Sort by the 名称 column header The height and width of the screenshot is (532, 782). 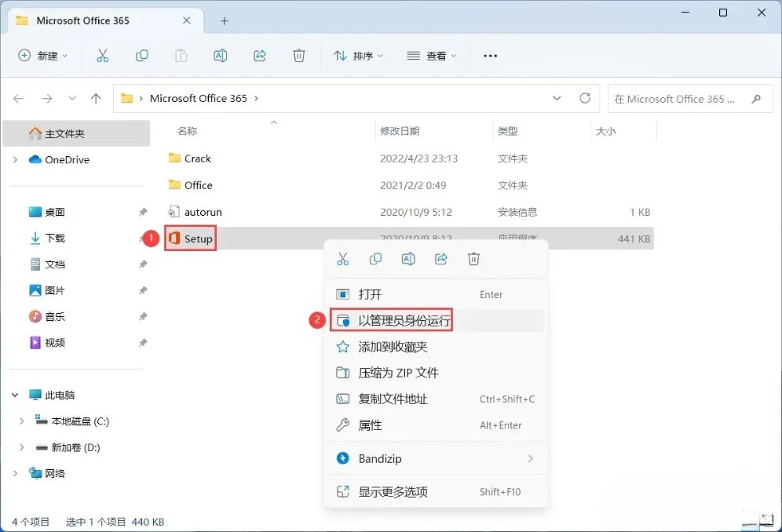coord(187,131)
